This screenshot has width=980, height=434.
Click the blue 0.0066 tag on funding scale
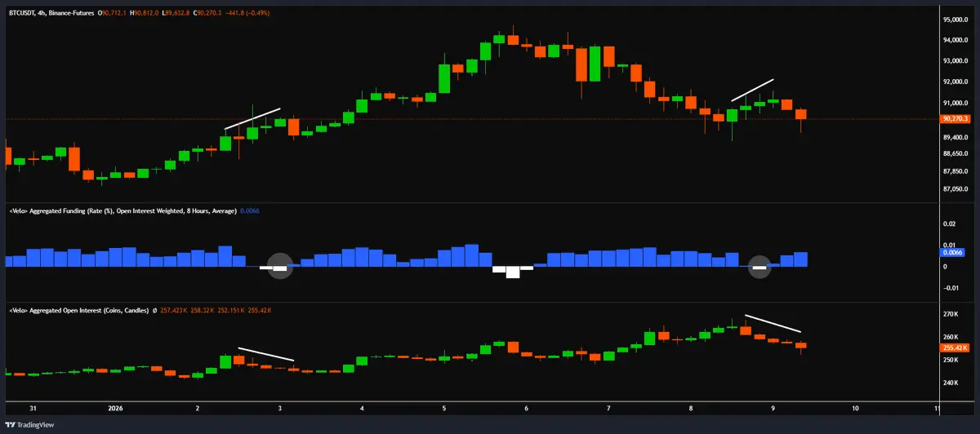pyautogui.click(x=951, y=254)
